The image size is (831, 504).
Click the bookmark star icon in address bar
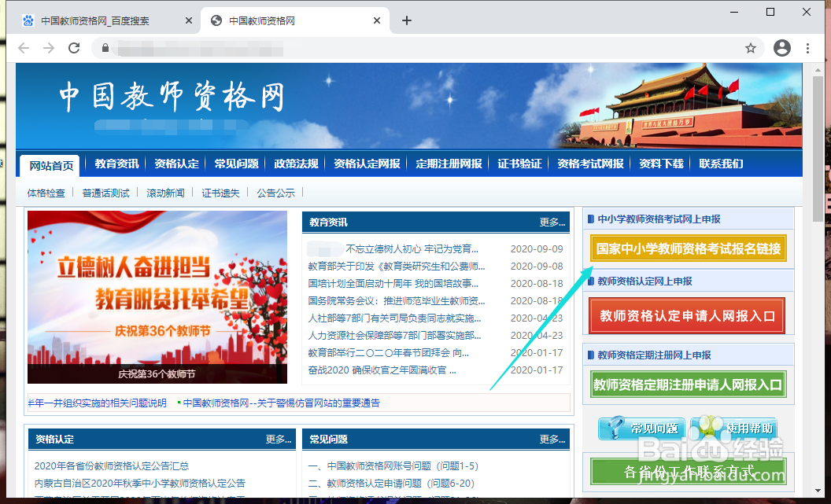point(750,48)
